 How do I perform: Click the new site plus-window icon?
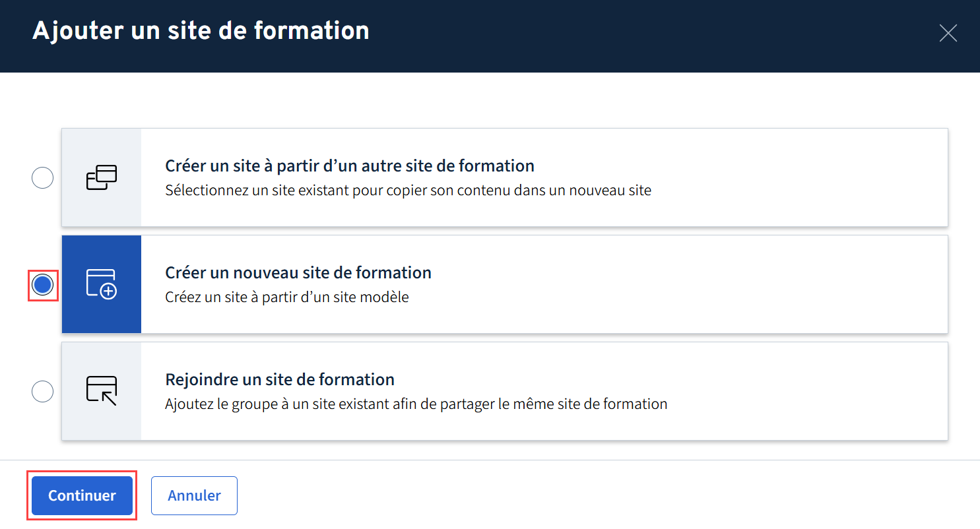coord(102,284)
